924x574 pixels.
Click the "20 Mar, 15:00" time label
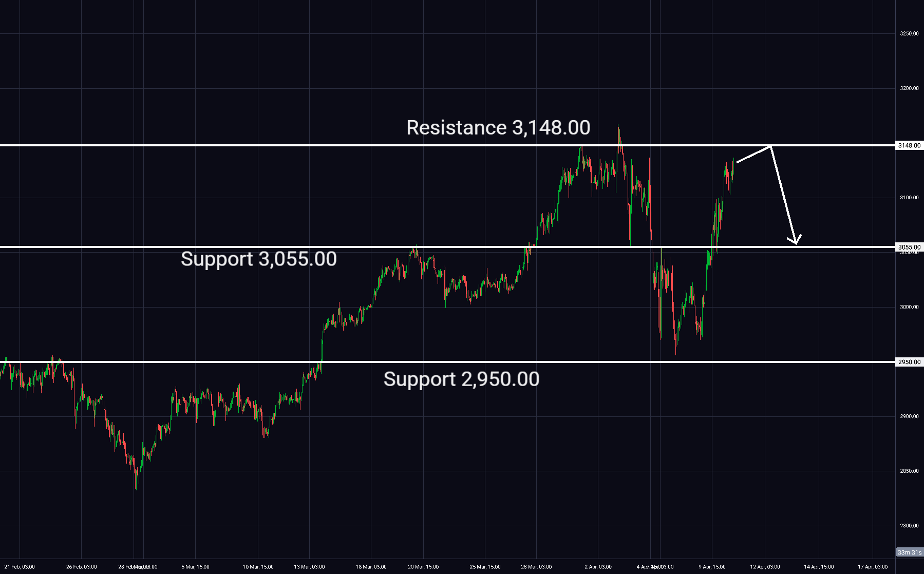pos(423,567)
